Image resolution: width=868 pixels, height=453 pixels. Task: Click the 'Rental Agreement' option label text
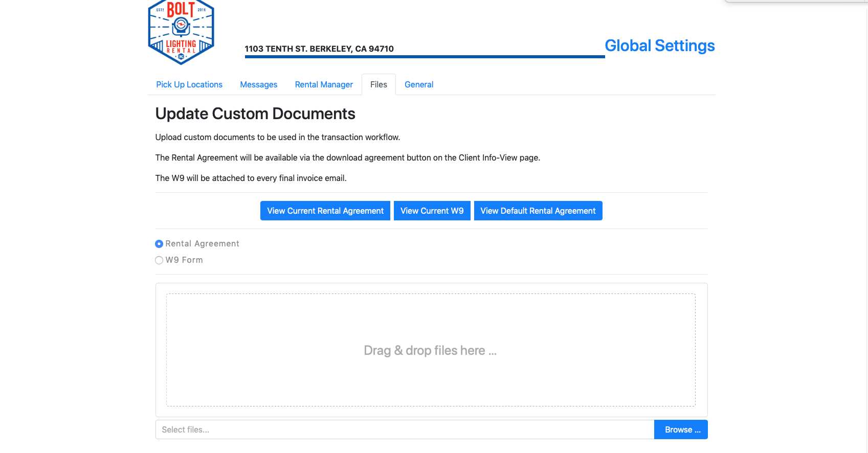(x=202, y=244)
